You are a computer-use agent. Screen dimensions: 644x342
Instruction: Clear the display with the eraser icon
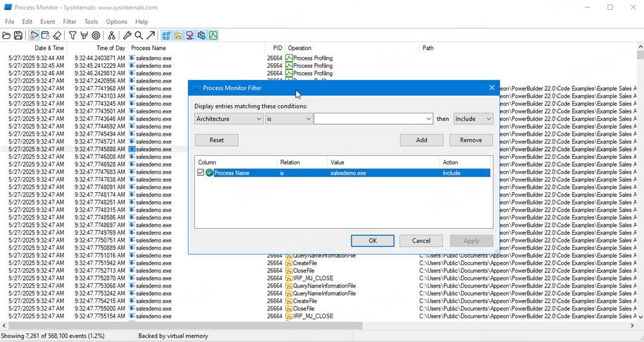[x=57, y=35]
